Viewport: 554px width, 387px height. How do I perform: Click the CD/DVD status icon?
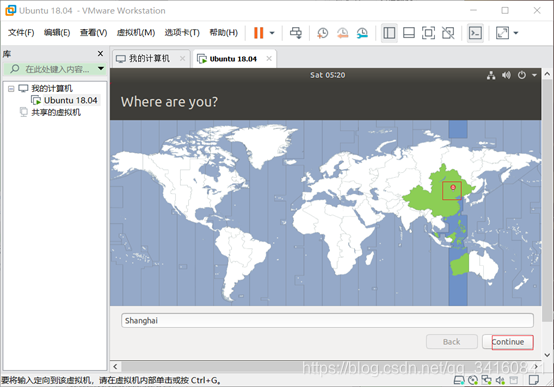click(473, 380)
